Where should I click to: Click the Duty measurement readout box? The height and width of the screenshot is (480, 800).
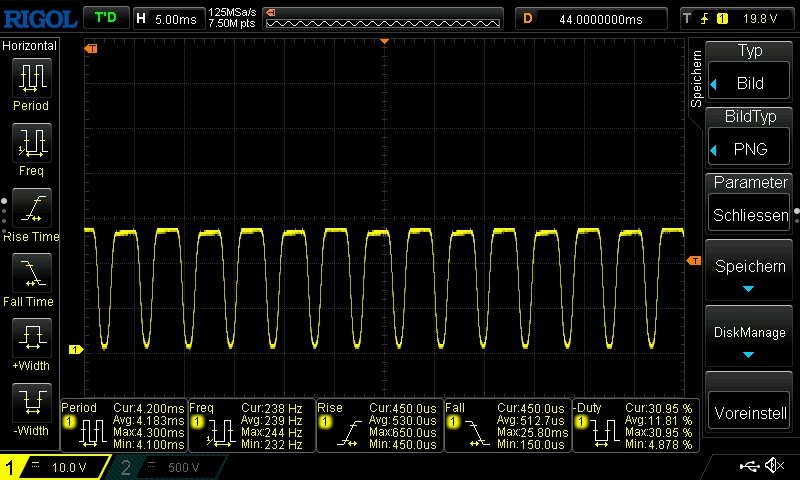(634, 426)
